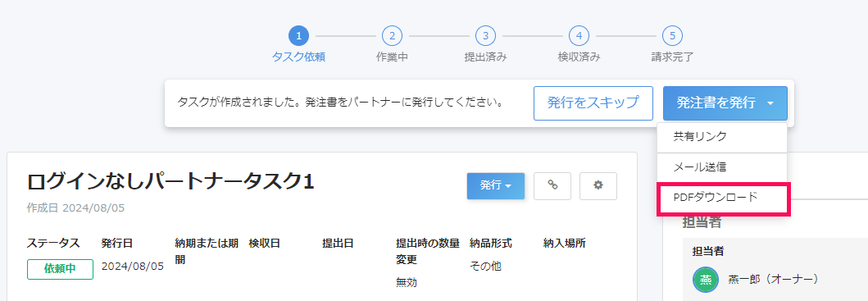Open the 発行 dropdown button
The height and width of the screenshot is (301, 868).
click(495, 186)
